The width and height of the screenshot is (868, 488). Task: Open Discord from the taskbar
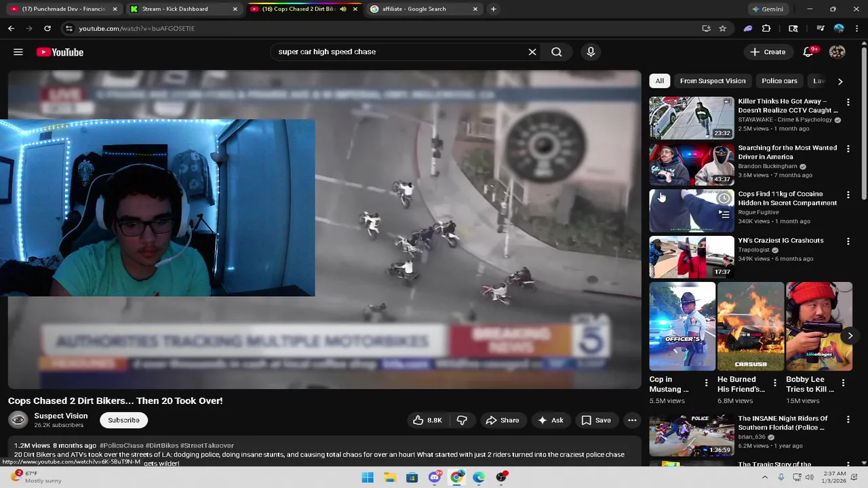(435, 478)
